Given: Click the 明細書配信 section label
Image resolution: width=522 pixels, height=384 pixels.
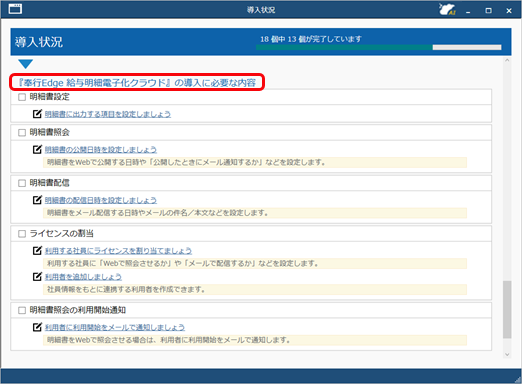Looking at the screenshot, I should pyautogui.click(x=49, y=183).
